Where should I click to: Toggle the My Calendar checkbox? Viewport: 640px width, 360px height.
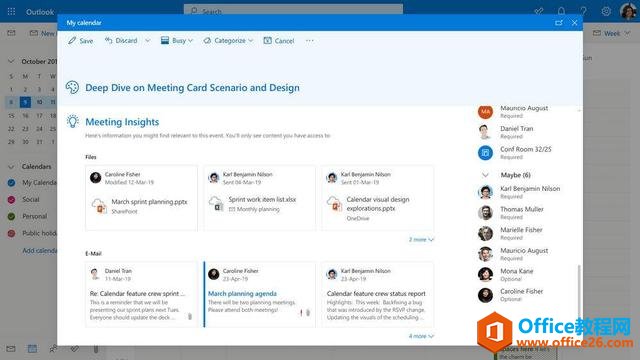coord(11,183)
